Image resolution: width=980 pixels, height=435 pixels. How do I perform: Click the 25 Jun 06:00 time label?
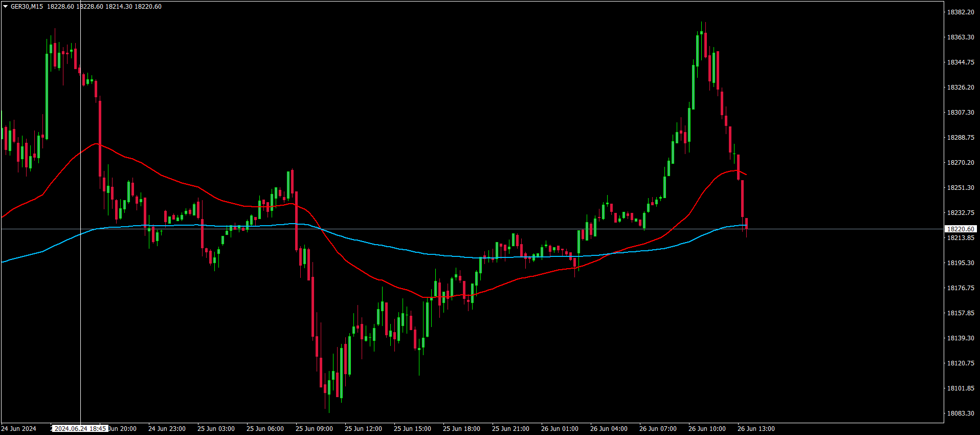[265, 429]
